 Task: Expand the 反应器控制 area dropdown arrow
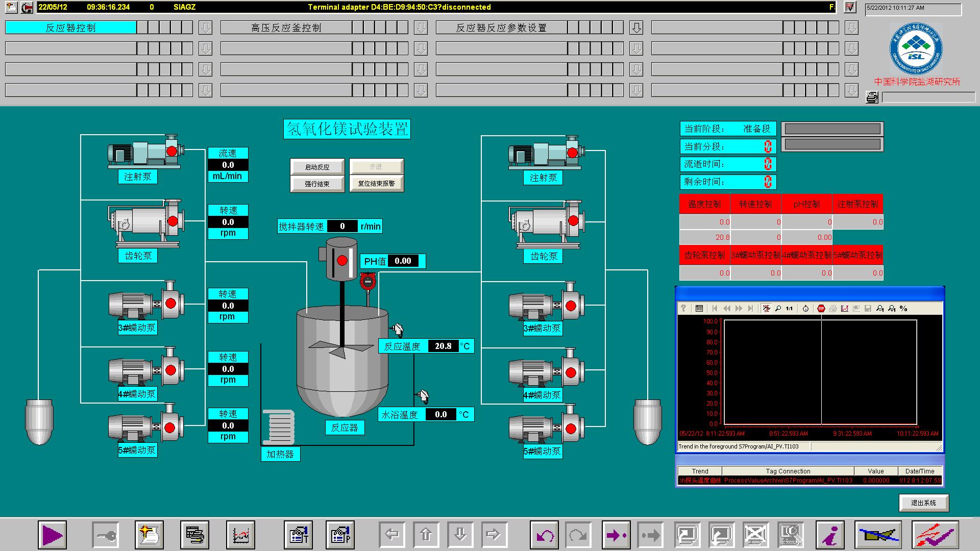pyautogui.click(x=206, y=28)
